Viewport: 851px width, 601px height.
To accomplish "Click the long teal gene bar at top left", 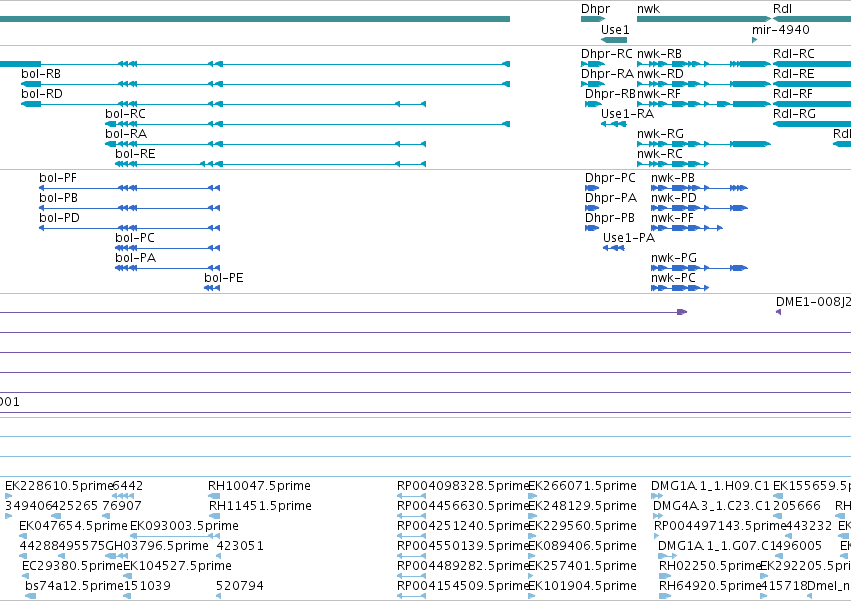I will [x=255, y=19].
